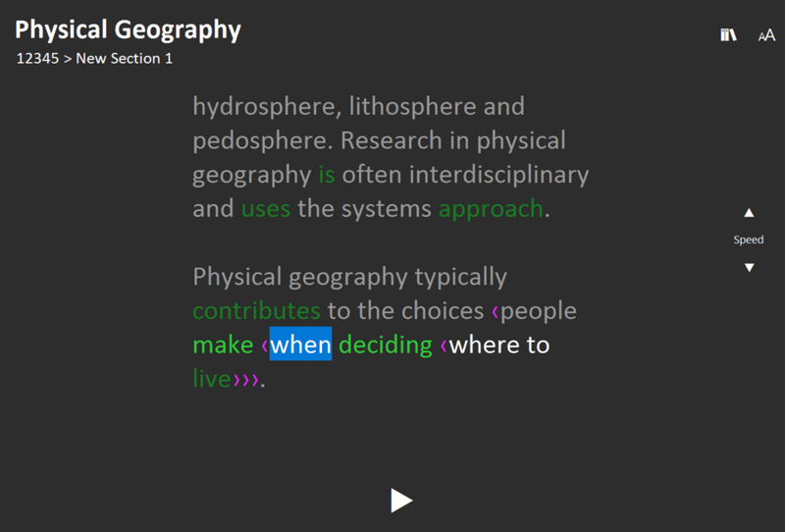Click the green word "uses"

[x=265, y=208]
